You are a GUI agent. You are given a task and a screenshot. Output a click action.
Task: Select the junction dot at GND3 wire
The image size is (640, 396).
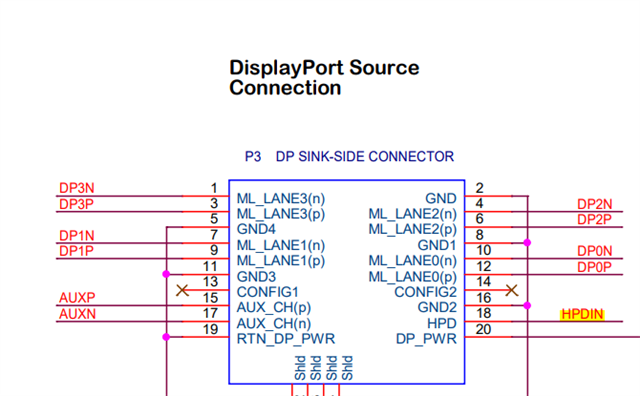(166, 274)
